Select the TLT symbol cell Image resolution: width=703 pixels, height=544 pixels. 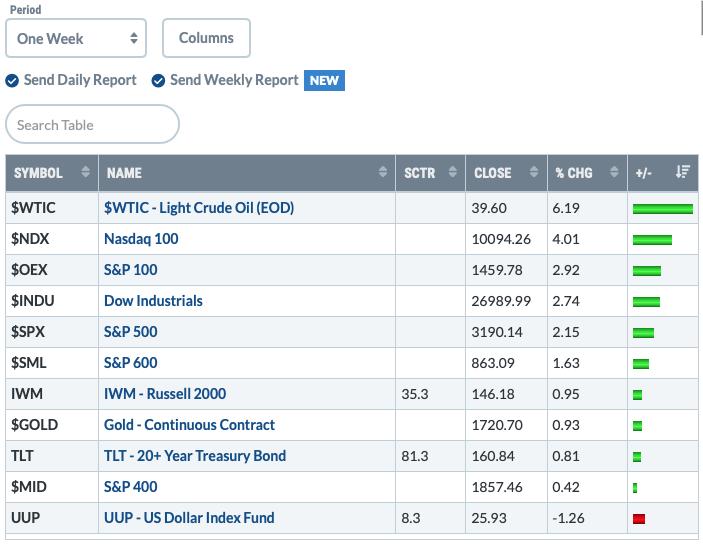click(x=52, y=456)
